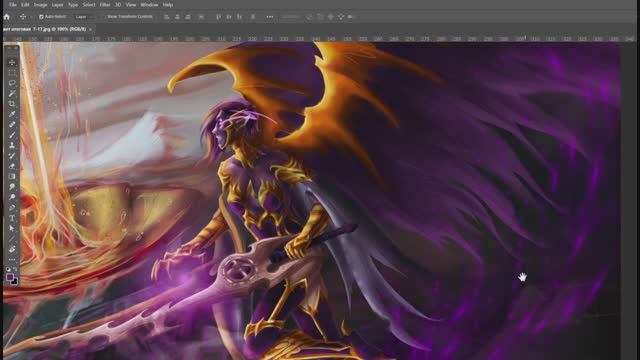Open the black background color swatch
Screen dimensions: 640x360
coord(15,282)
